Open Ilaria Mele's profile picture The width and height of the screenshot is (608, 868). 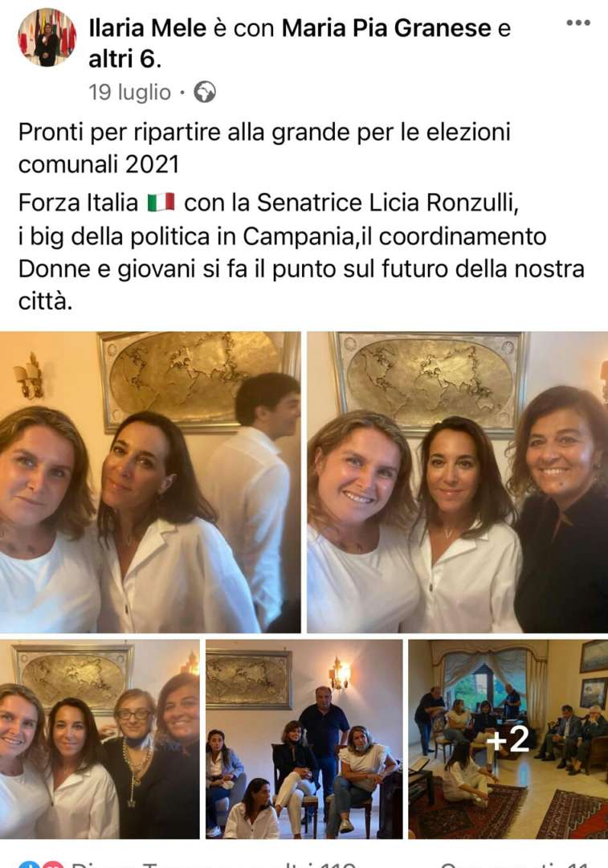(47, 37)
